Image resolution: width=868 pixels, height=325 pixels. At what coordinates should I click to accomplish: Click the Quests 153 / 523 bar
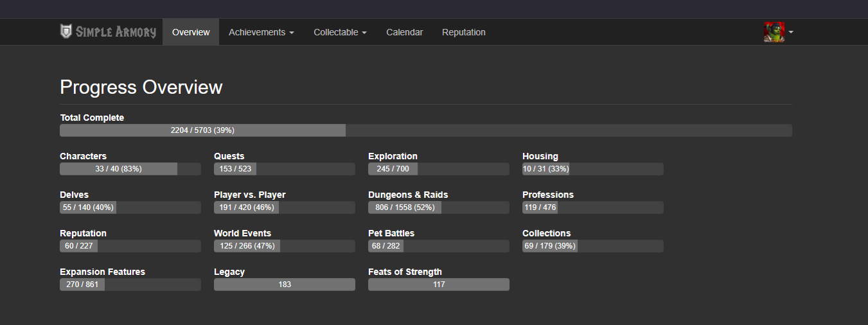285,169
